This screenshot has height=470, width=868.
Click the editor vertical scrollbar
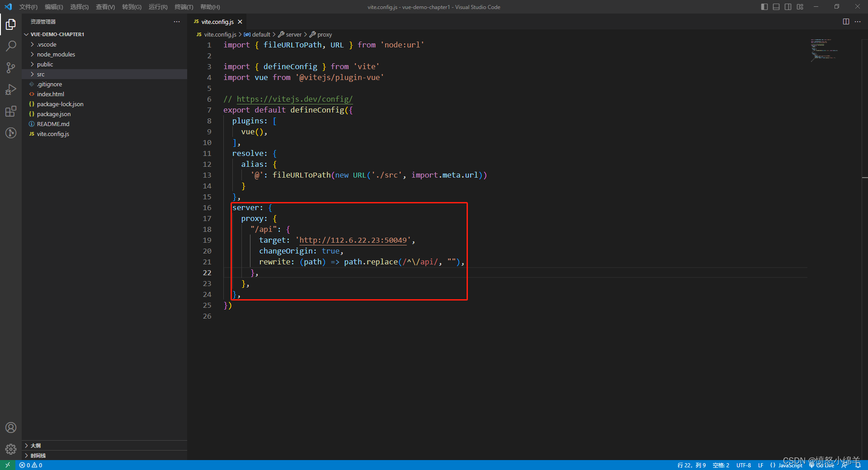(865, 249)
